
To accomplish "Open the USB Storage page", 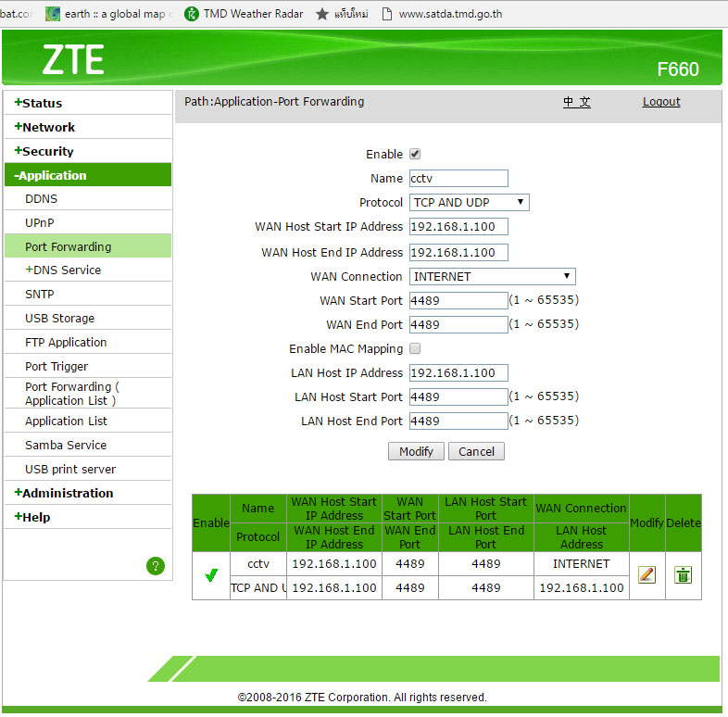I will pyautogui.click(x=60, y=319).
